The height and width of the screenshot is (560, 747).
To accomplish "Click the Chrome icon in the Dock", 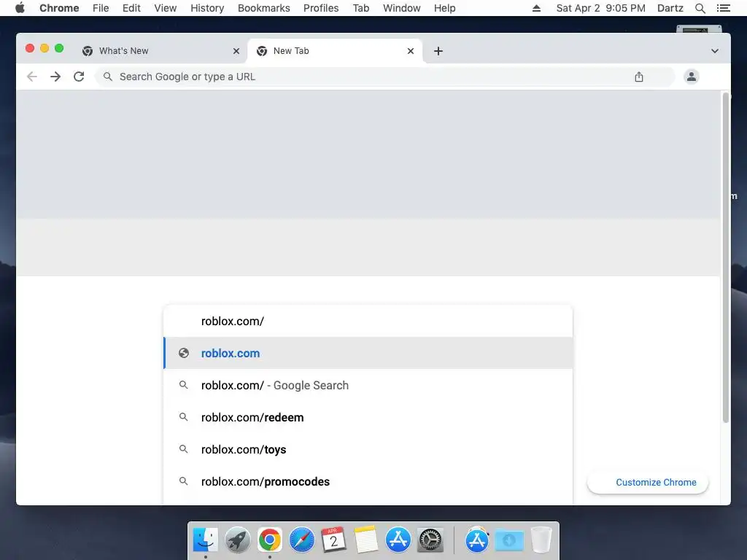I will 270,540.
